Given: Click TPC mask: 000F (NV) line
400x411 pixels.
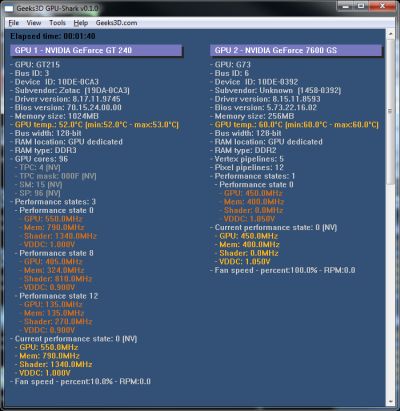Looking at the screenshot, I should point(56,176).
